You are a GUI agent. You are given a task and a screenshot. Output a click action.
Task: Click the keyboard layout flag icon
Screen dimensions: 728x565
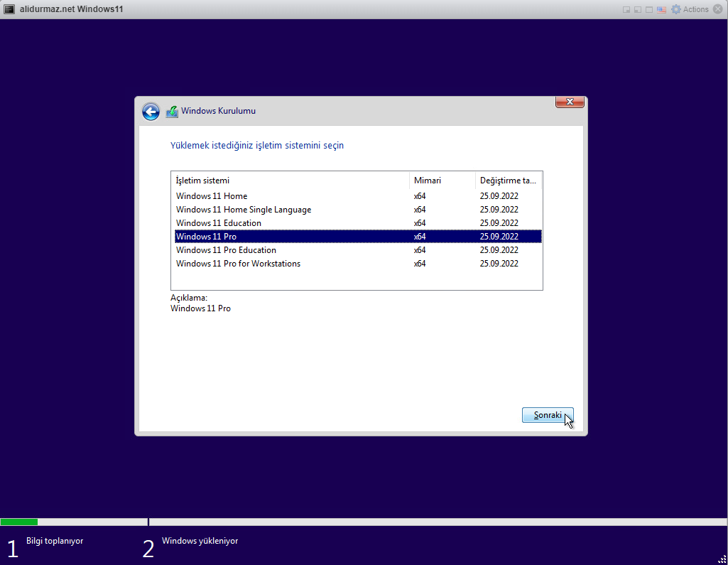tap(661, 9)
